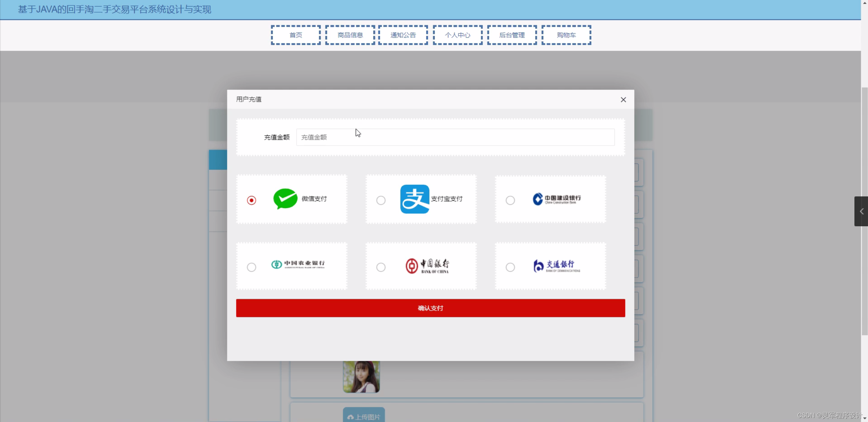Viewport: 868px width, 422px height.
Task: Click the Alipay blue logo icon
Action: coord(414,199)
